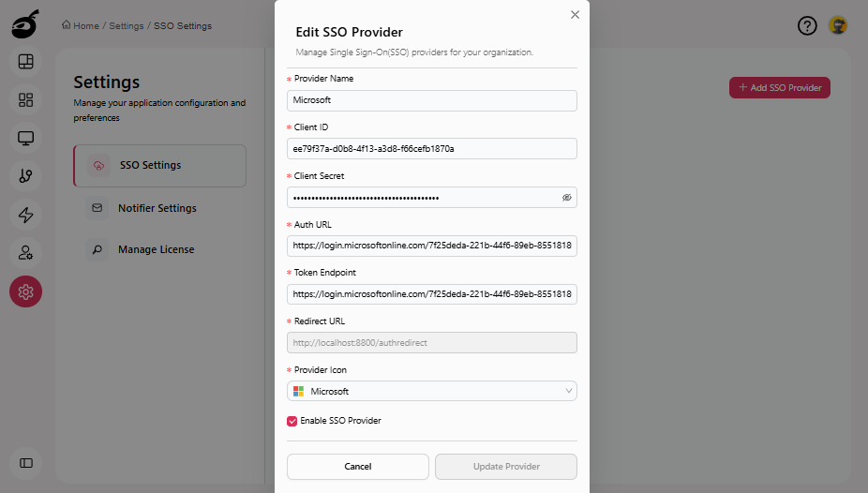The width and height of the screenshot is (868, 493).
Task: Go to Settings breadcrumb link
Action: (127, 26)
